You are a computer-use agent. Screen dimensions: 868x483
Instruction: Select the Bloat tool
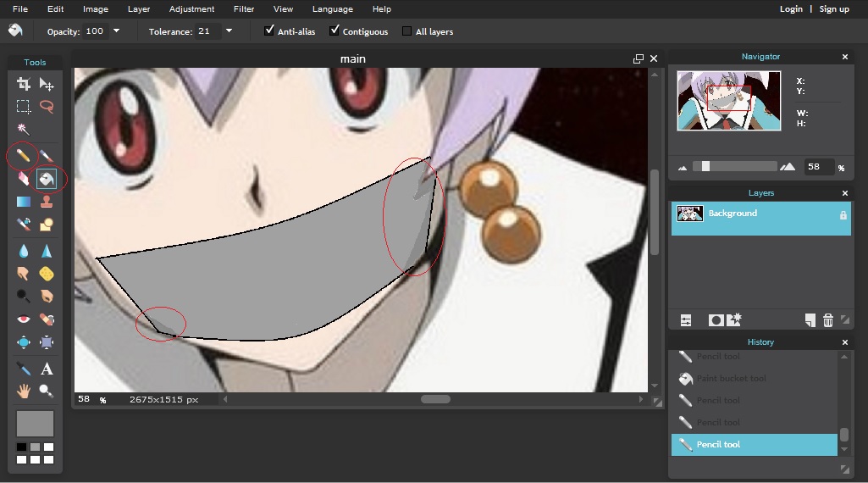23,342
